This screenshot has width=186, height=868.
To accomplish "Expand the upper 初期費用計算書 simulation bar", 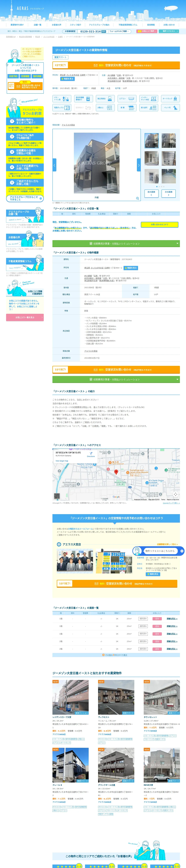I will (x=116, y=243).
